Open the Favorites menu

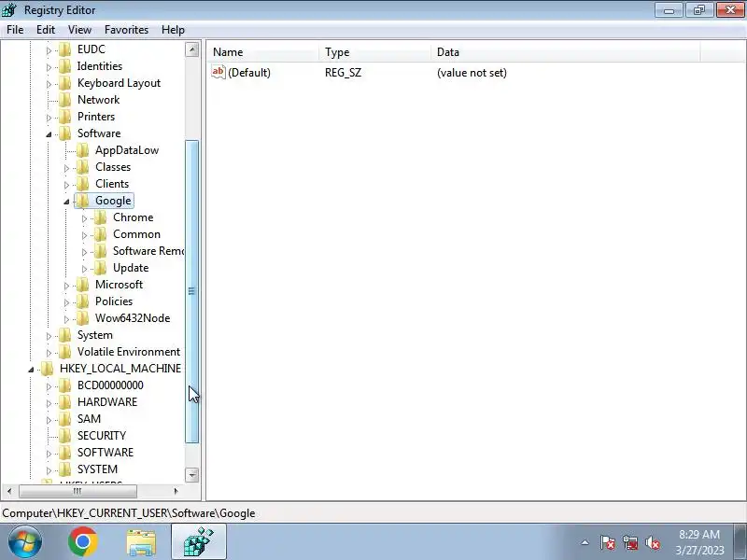coord(126,30)
